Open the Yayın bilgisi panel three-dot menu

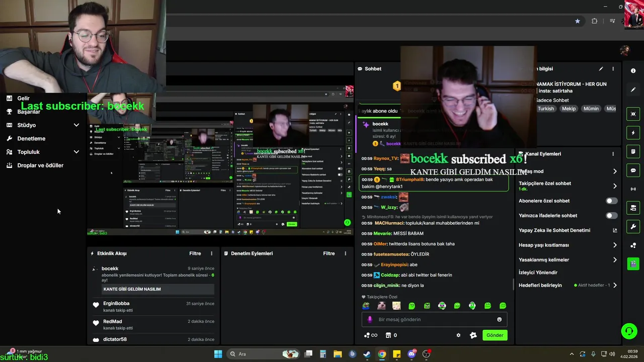613,69
